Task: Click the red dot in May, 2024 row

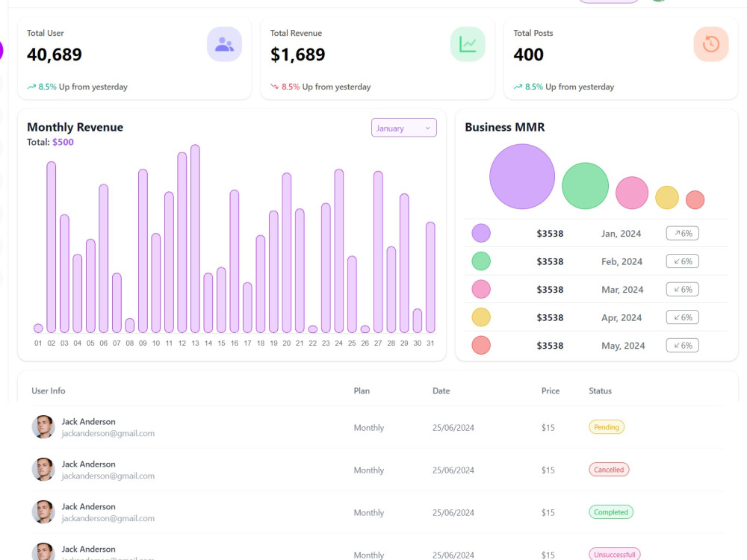Action: (481, 345)
